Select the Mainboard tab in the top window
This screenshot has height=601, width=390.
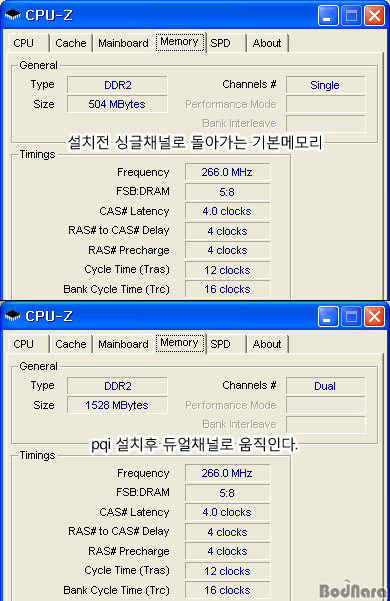tap(123, 43)
